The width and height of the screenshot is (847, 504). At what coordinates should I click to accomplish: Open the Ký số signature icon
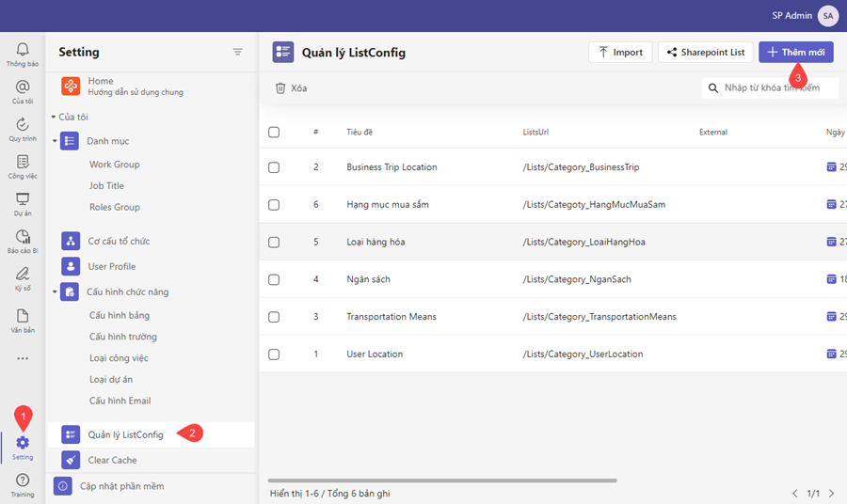tap(22, 274)
